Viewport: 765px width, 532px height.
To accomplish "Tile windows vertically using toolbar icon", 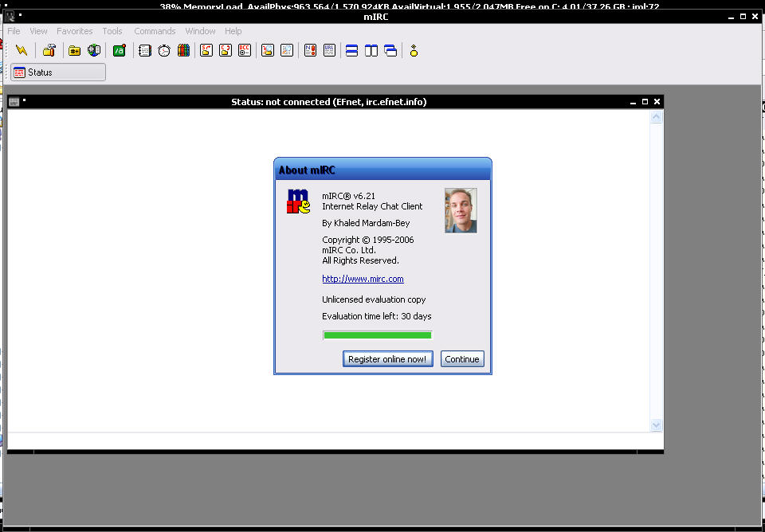I will coord(371,50).
